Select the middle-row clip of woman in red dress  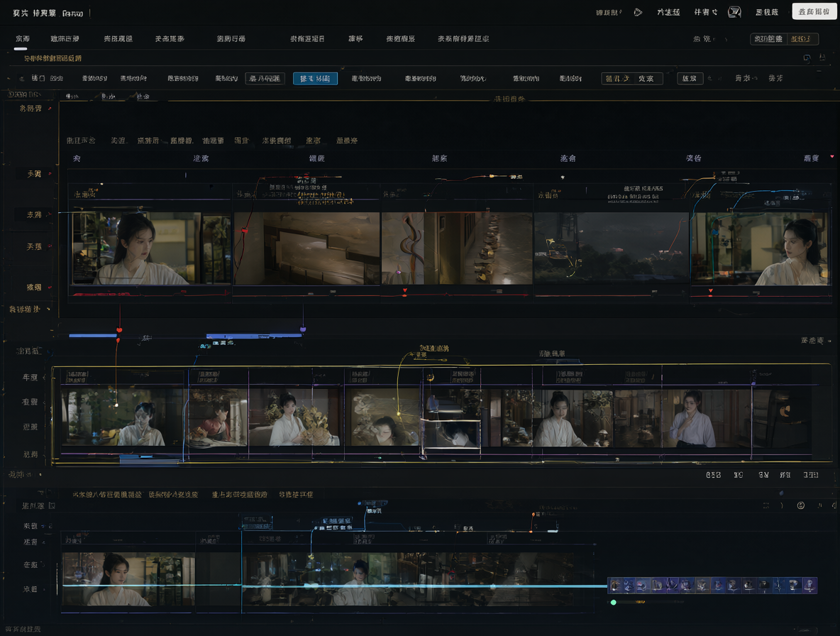216,417
